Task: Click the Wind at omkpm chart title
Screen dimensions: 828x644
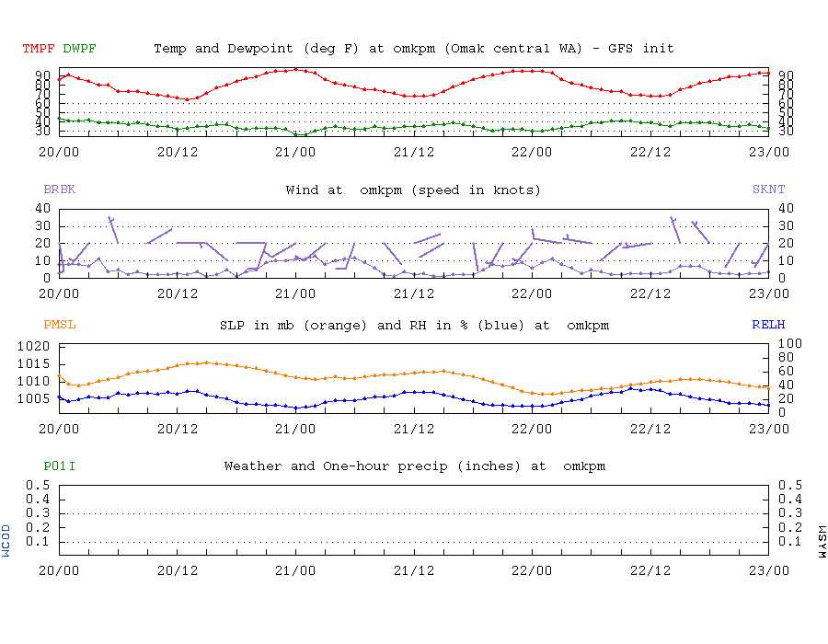Action: tap(413, 190)
